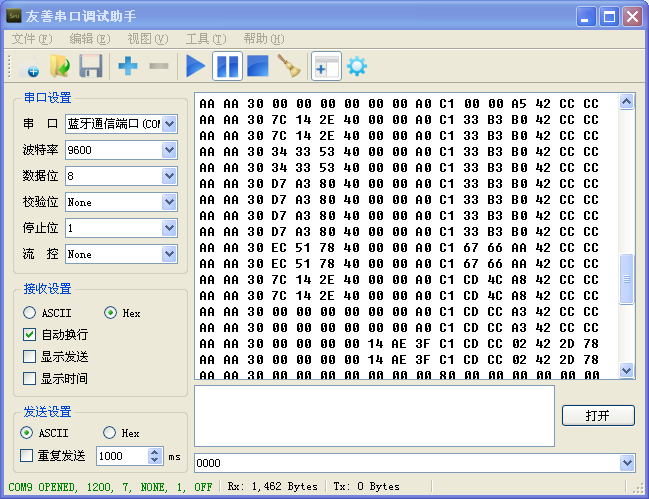This screenshot has height=499, width=649.
Task: Decrease the repeat interval with down arrow
Action: pyautogui.click(x=154, y=460)
